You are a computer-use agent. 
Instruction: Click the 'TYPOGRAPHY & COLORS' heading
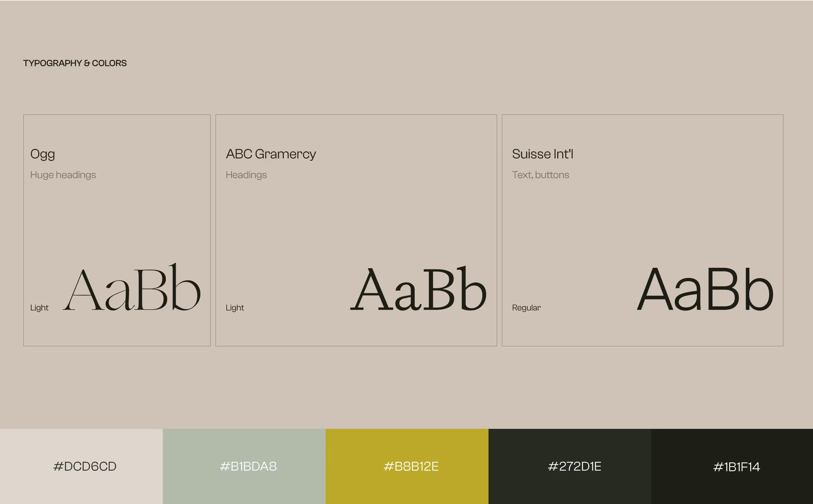point(75,63)
